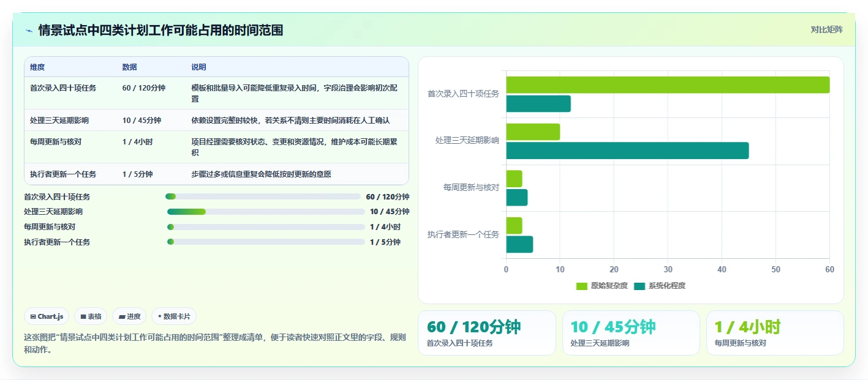
Task: Click teal chart bar for 执行者更新一个任务
Action: [x=519, y=244]
